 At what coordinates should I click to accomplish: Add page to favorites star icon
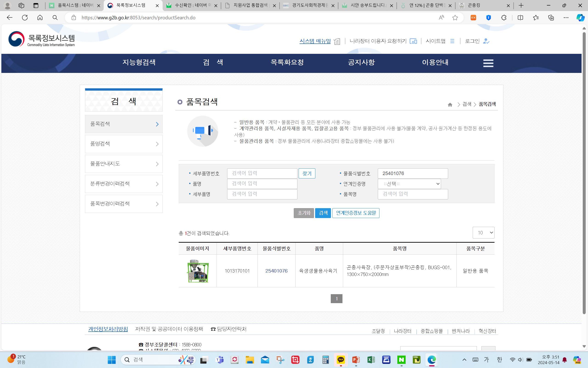[455, 17]
